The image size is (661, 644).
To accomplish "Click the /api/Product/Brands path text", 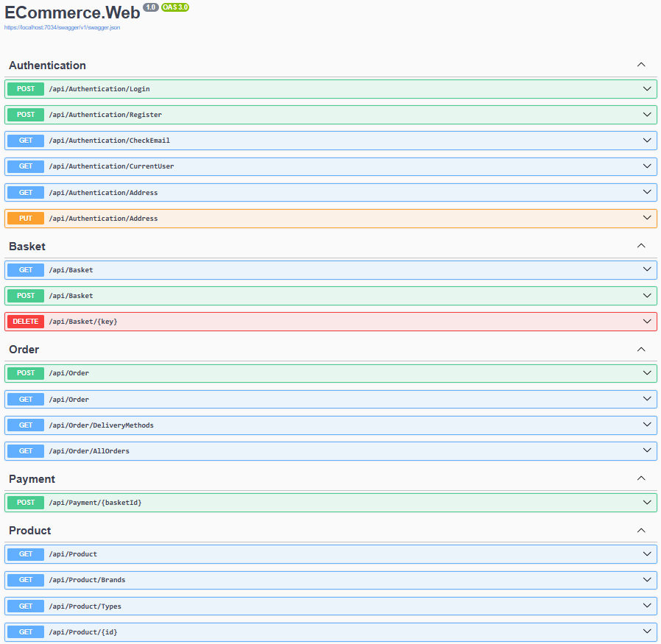I will (88, 580).
